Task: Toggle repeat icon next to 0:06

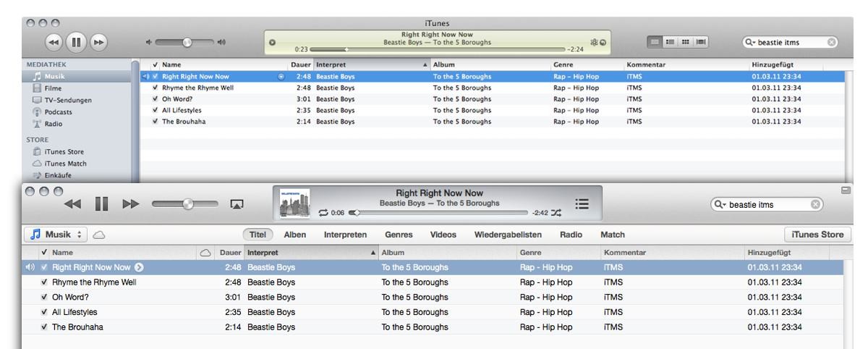Action: click(x=323, y=213)
